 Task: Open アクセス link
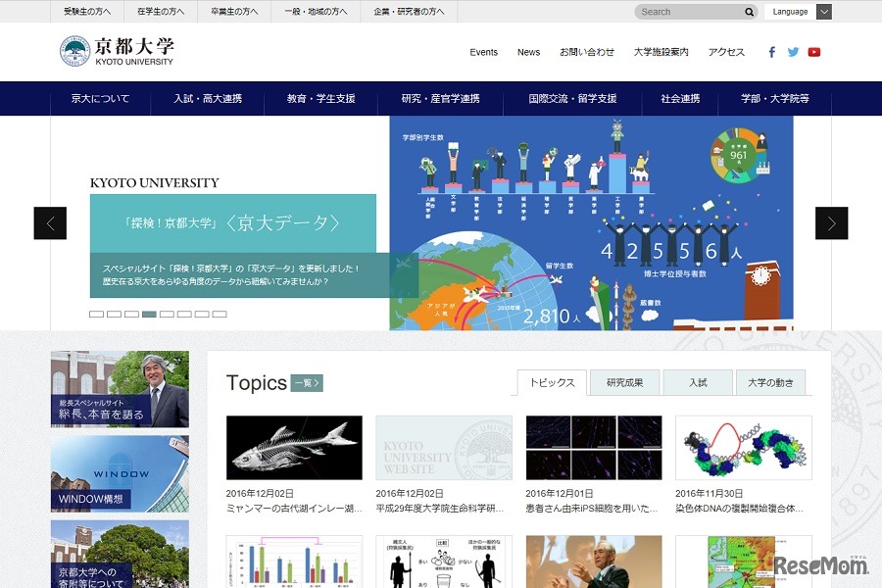point(726,52)
